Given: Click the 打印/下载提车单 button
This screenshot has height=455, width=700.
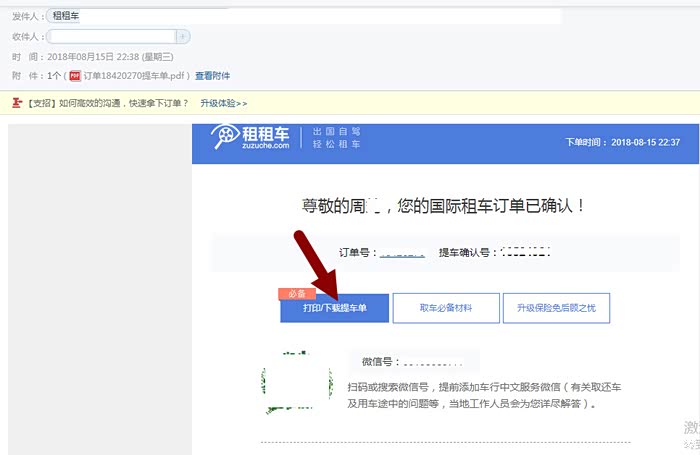Looking at the screenshot, I should pyautogui.click(x=334, y=308).
